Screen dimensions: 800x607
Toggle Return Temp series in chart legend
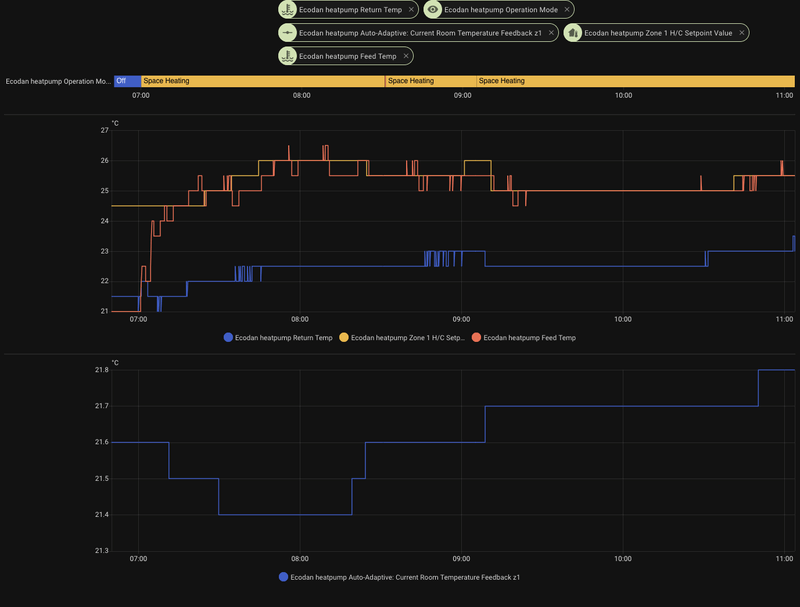(278, 338)
